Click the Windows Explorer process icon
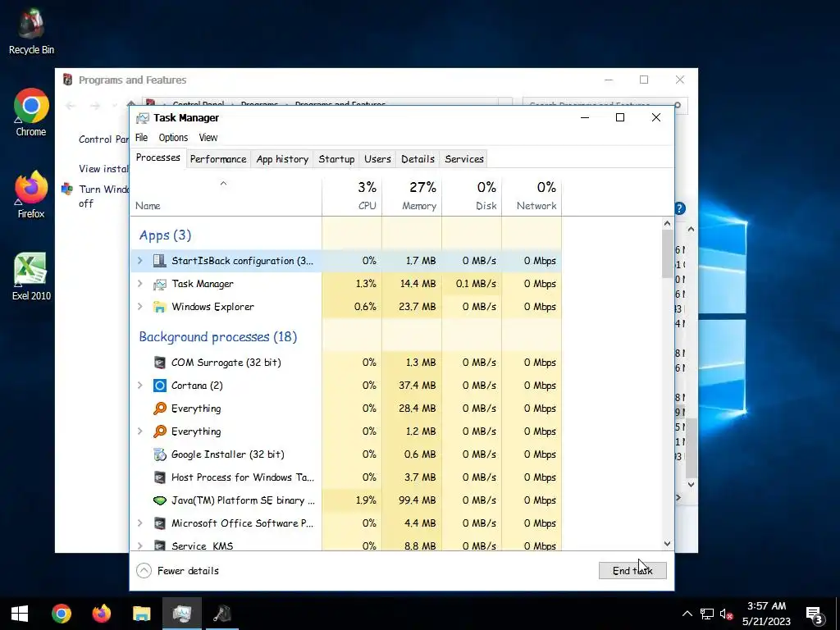This screenshot has height=630, width=840. [x=160, y=307]
